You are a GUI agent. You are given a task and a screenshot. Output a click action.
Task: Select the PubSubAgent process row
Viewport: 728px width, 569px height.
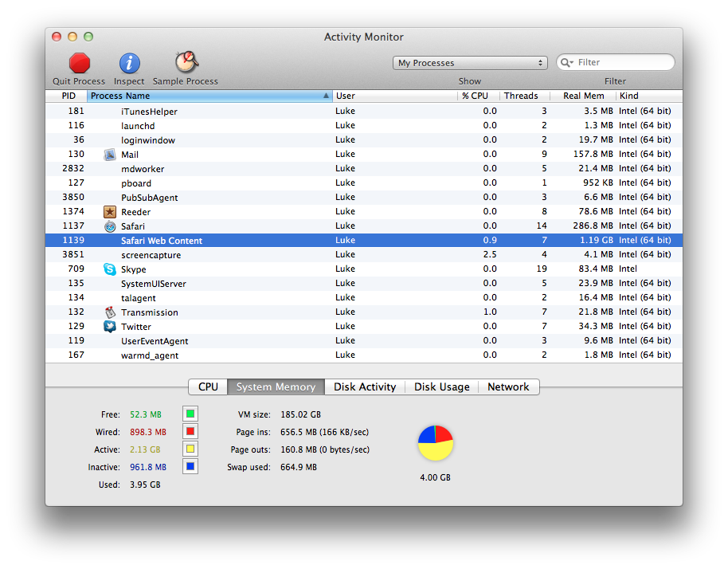[364, 198]
